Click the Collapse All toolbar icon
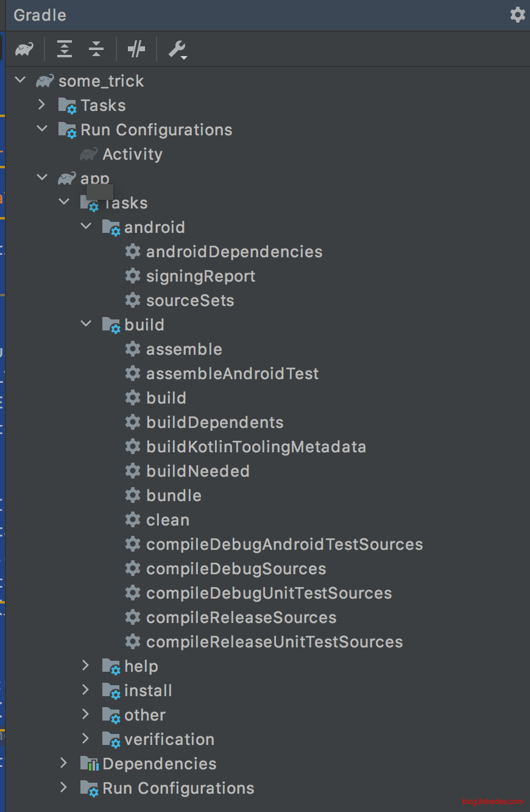Screen dimensions: 530x812 click(x=96, y=49)
